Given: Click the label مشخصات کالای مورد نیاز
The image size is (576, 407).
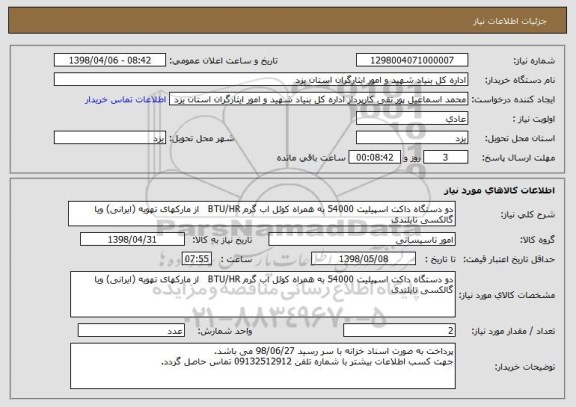Looking at the screenshot, I should coord(507,295).
